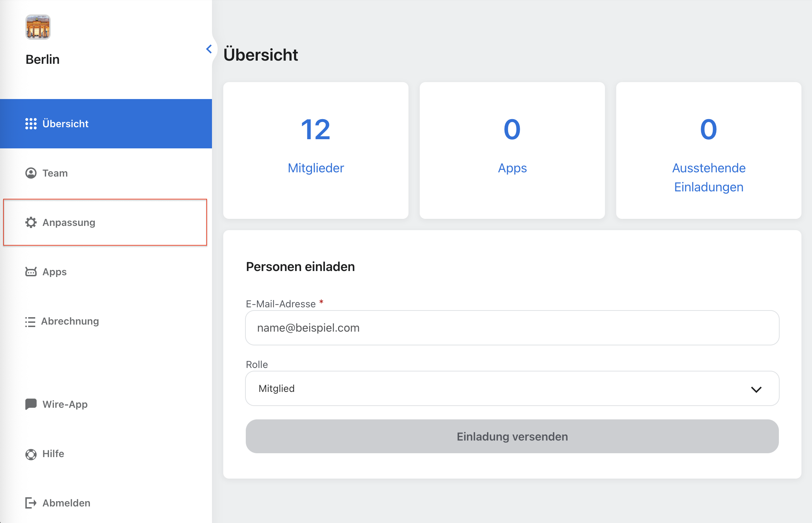Click the Abmelden logout icon

(31, 503)
